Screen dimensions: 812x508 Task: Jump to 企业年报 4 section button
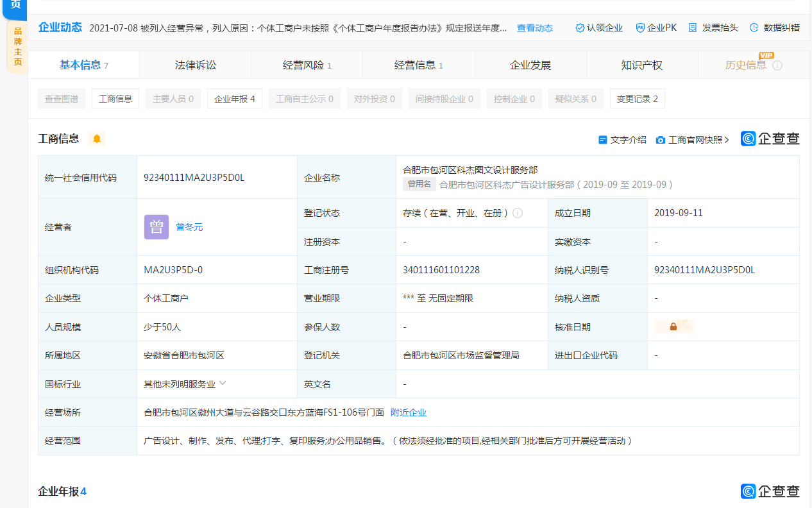coord(234,99)
